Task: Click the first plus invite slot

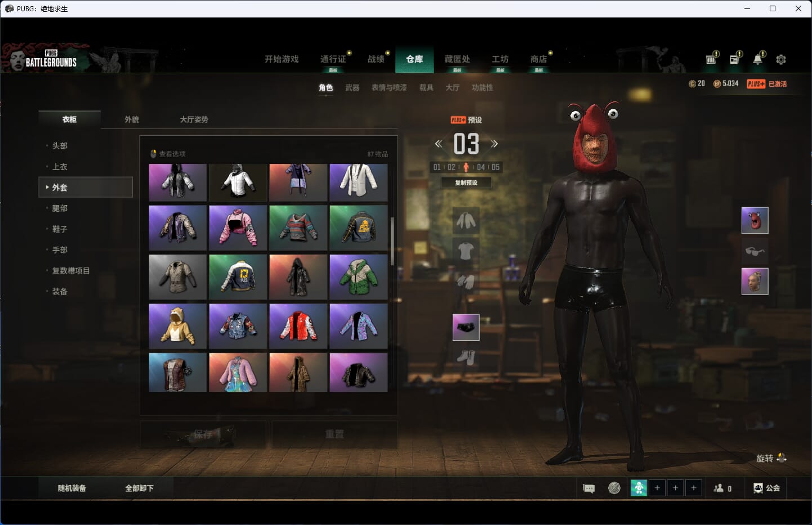Action: [x=657, y=488]
